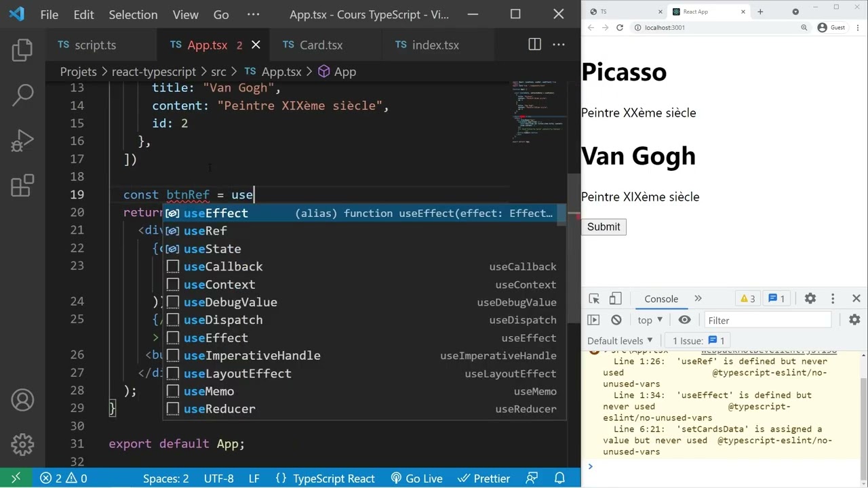Viewport: 868px width, 488px height.
Task: Open the Accounts icon in the activity bar
Action: coord(22,400)
